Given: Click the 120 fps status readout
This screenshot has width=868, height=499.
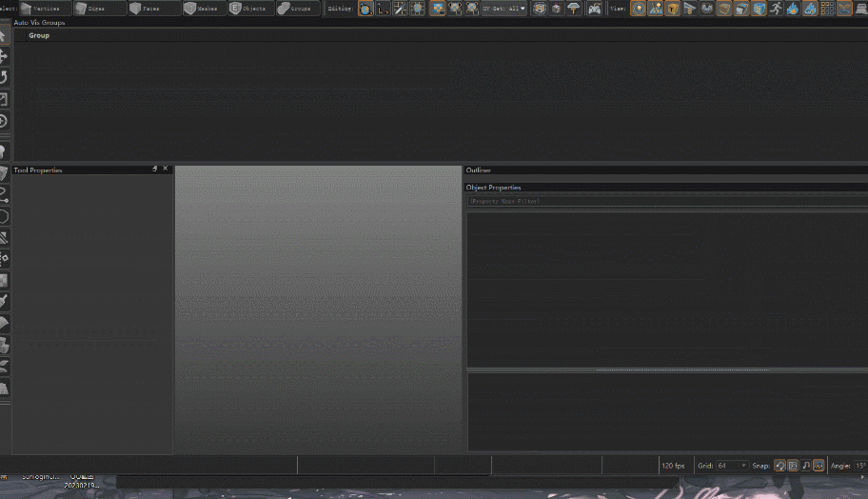Looking at the screenshot, I should 673,466.
